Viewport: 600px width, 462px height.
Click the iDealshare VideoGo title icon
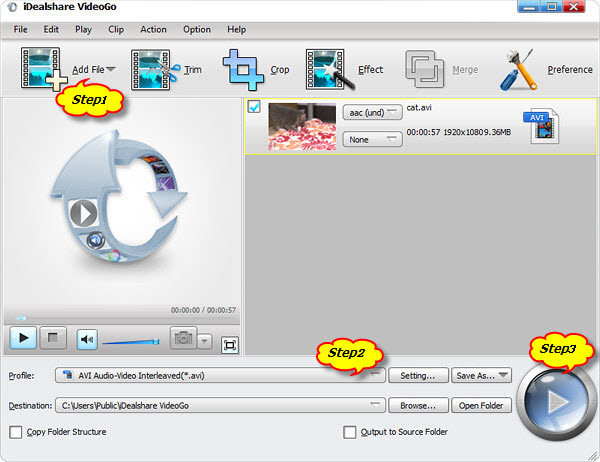12,7
